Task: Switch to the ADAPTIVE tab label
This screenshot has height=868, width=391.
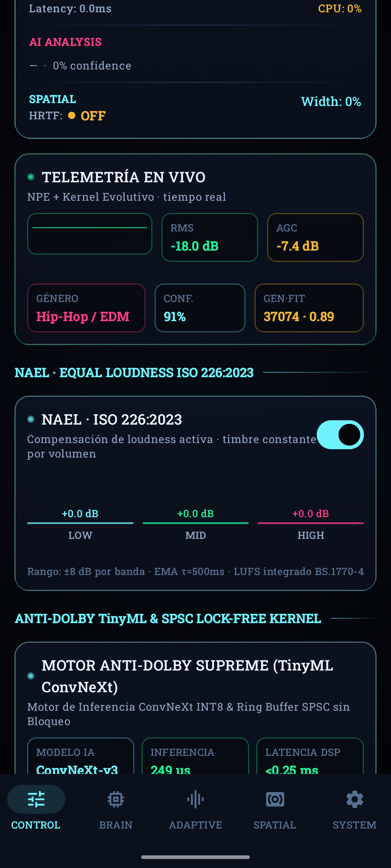Action: [195, 825]
